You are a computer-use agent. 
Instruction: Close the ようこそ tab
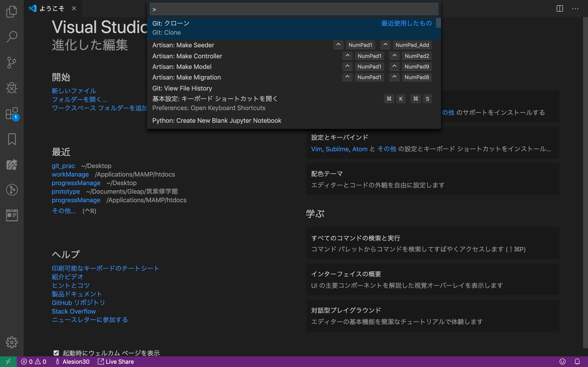point(74,9)
